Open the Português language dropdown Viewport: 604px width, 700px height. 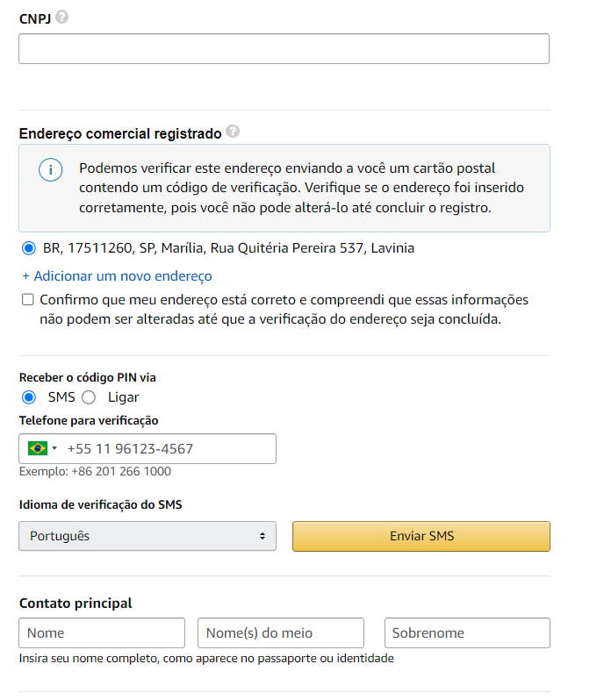(147, 536)
